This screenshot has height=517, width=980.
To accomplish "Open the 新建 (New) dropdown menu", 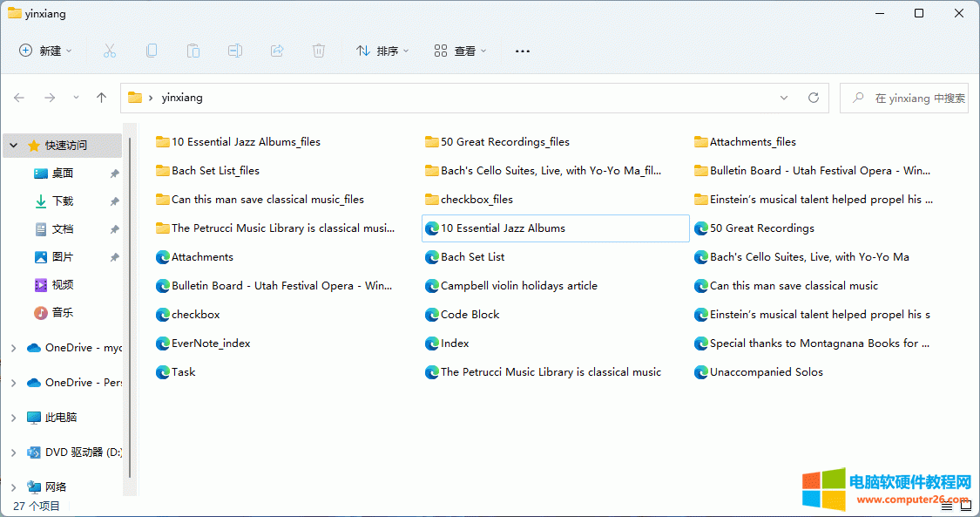I will pos(46,51).
